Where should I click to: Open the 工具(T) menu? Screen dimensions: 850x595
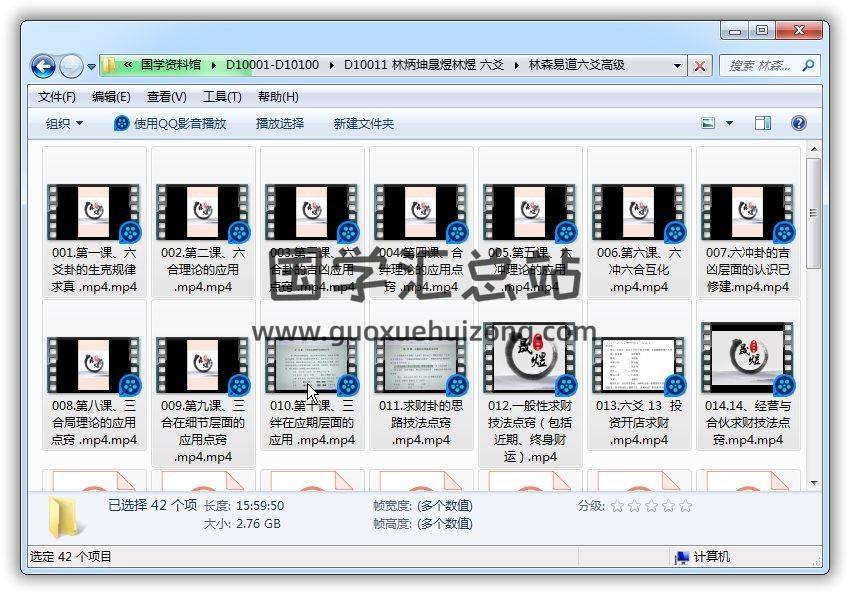click(222, 97)
